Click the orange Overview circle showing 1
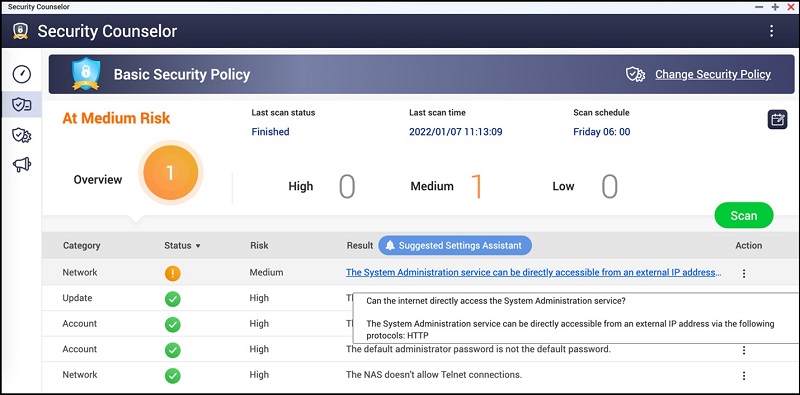Viewport: 800px width, 395px height. 170,173
